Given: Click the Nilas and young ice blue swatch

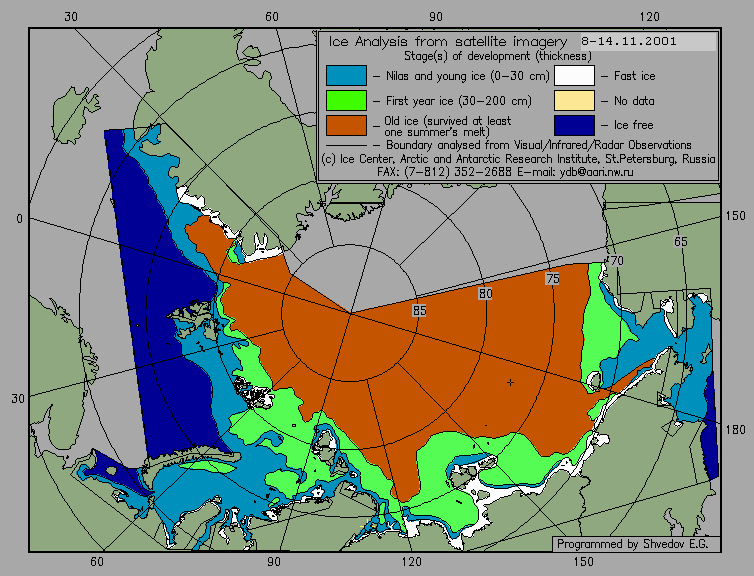Looking at the screenshot, I should pyautogui.click(x=346, y=75).
